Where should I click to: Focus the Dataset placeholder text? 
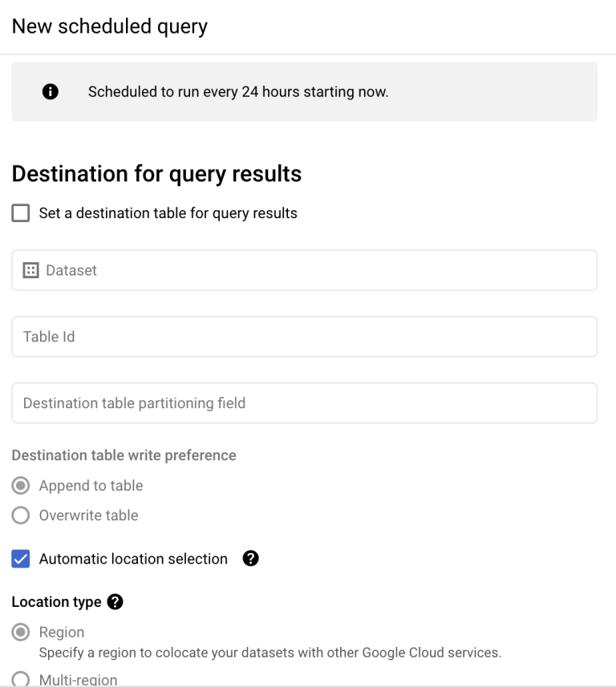click(71, 271)
